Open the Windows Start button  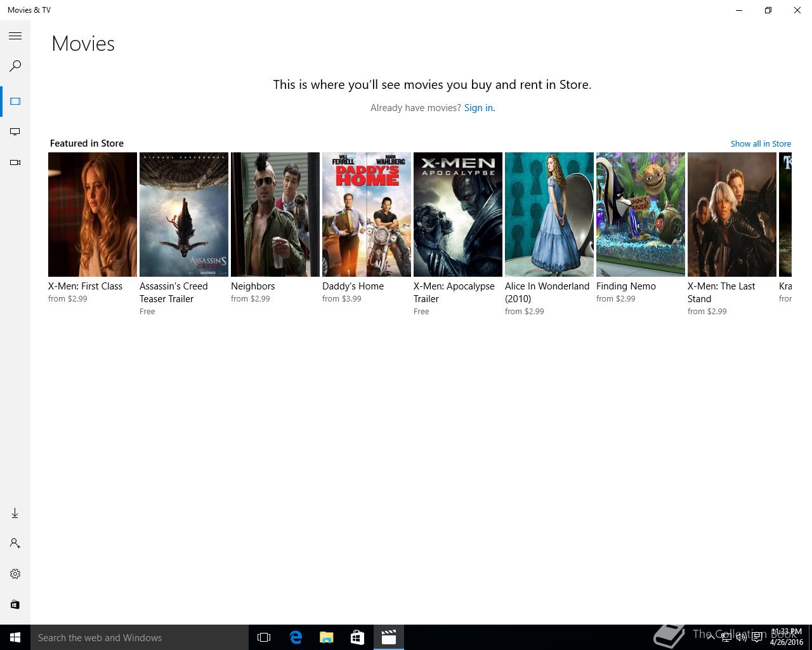[15, 637]
